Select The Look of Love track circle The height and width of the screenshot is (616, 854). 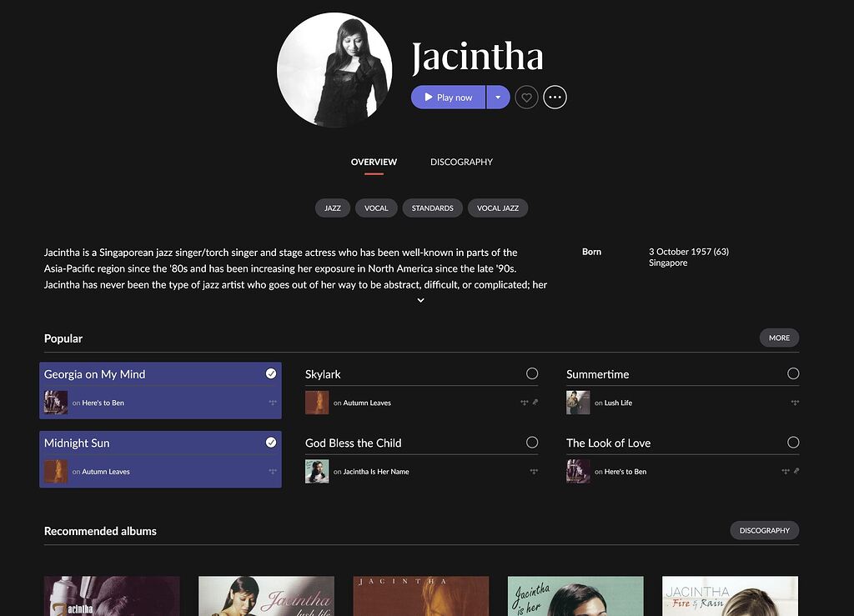pyautogui.click(x=793, y=443)
